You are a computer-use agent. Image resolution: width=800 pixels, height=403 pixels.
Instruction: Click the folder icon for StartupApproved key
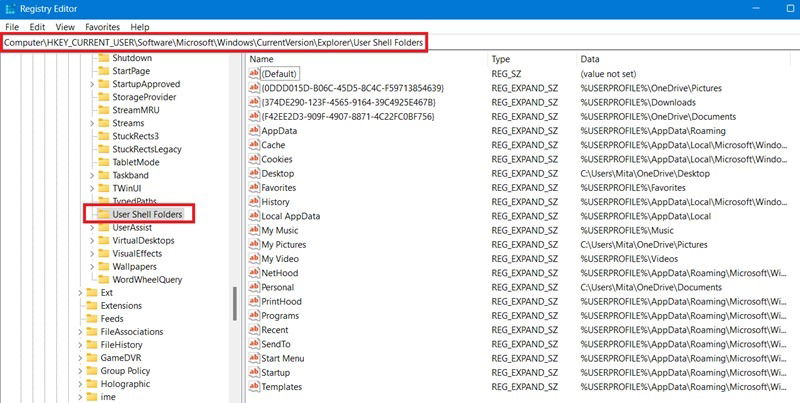tap(104, 84)
